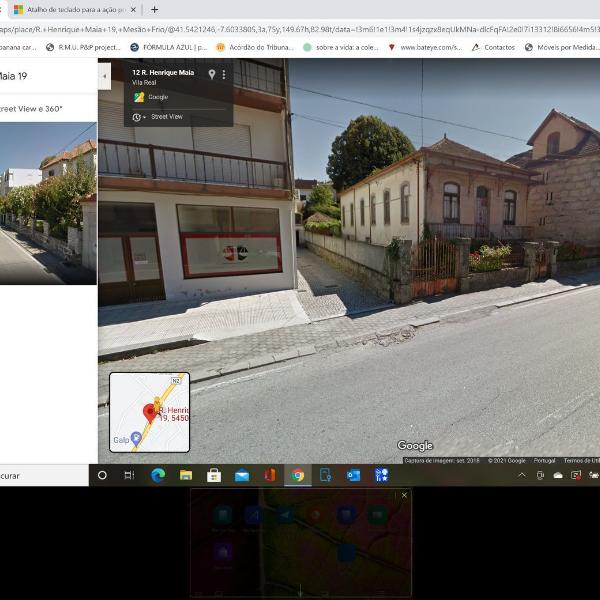Click the Chrome icon in the taskbar
This screenshot has height=600, width=600.
(297, 476)
